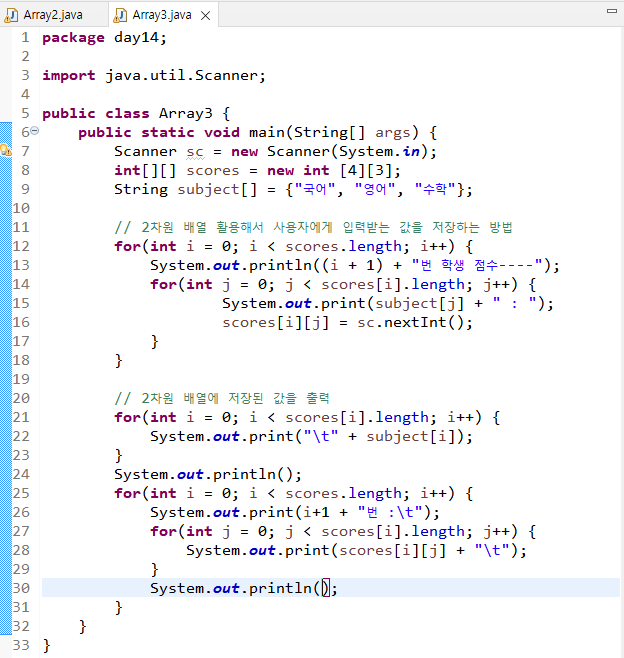624x658 pixels.
Task: Click the underlined variable sc on line 7
Action: pyautogui.click(x=195, y=151)
